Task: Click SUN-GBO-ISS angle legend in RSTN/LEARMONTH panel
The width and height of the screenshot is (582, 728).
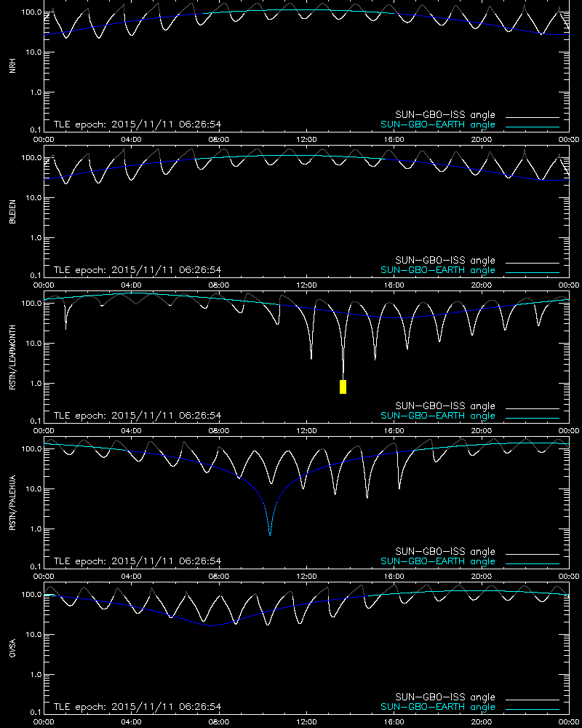Action: pyautogui.click(x=445, y=405)
